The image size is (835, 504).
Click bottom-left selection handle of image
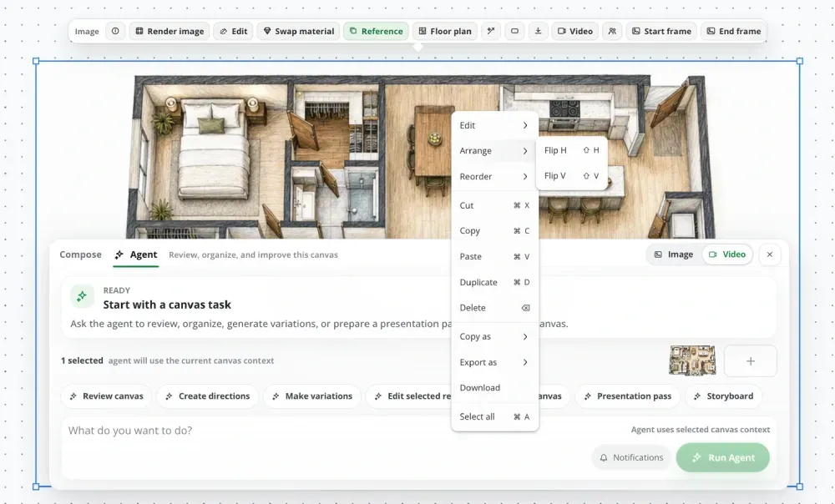36,486
